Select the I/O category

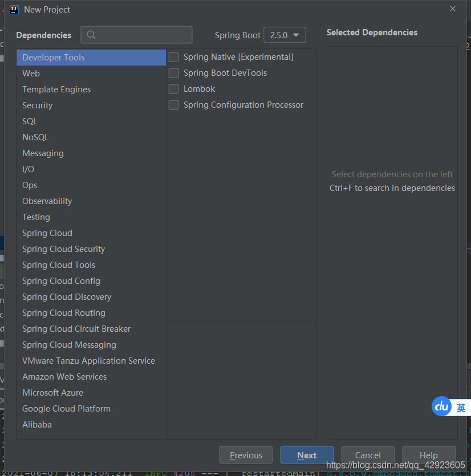tap(91, 169)
